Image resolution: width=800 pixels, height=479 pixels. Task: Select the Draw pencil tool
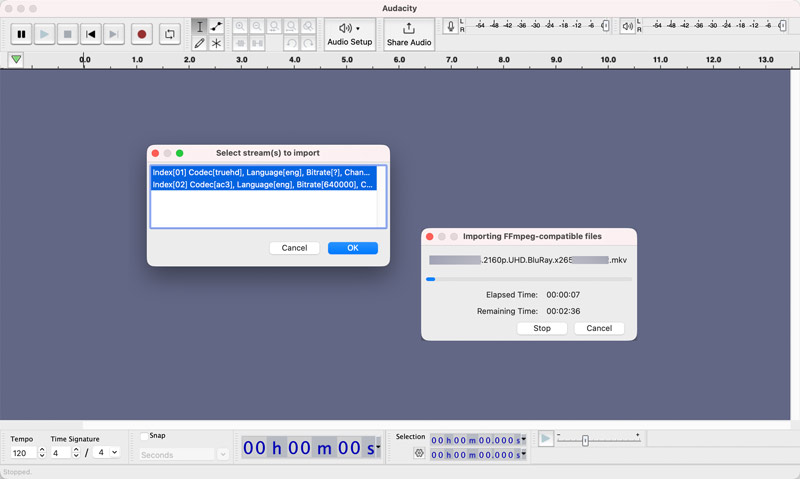(x=199, y=43)
